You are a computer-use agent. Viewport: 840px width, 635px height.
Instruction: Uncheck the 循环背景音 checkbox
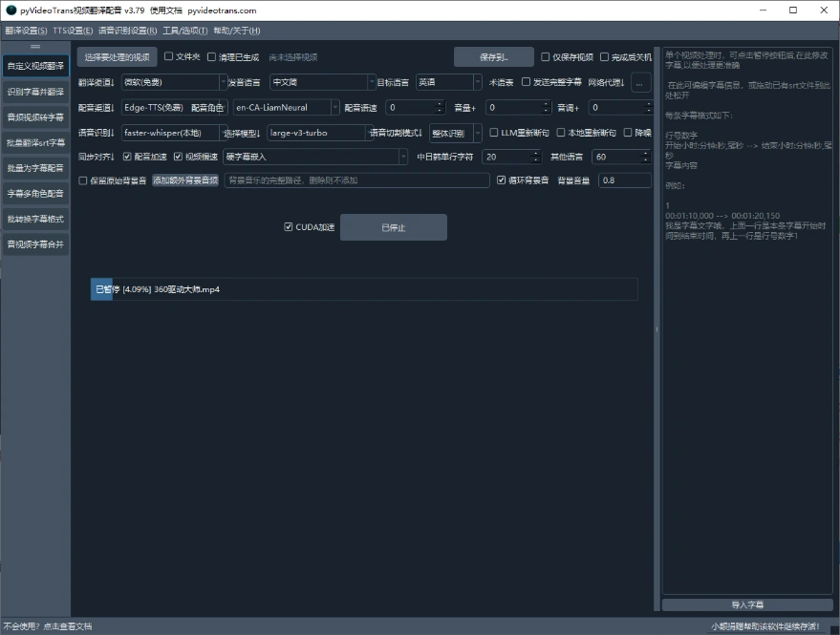(501, 180)
